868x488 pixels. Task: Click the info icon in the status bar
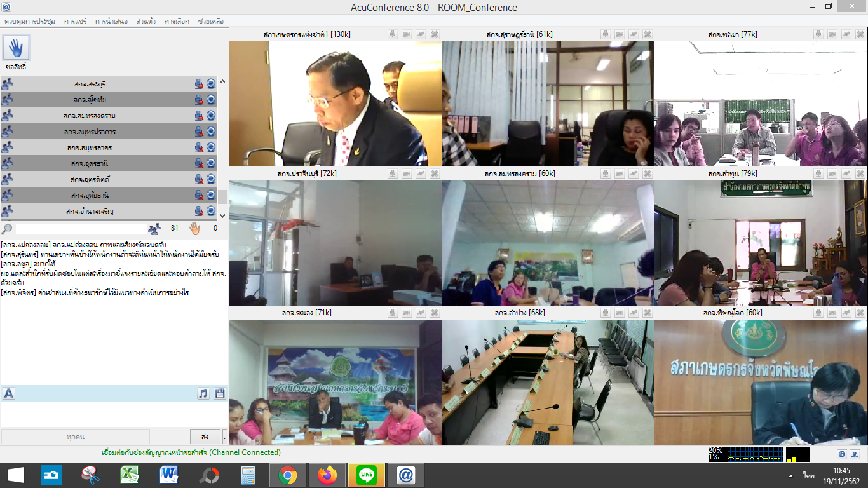841,454
